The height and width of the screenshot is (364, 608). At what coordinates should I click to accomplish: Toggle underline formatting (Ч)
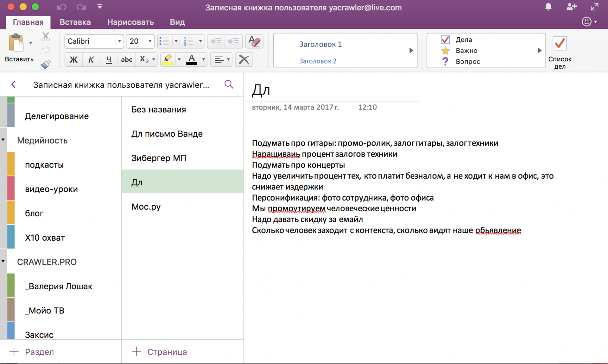109,59
